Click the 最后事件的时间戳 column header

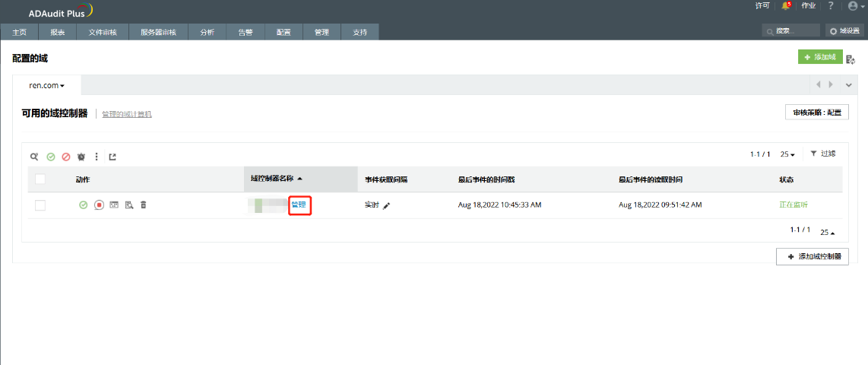tap(487, 180)
